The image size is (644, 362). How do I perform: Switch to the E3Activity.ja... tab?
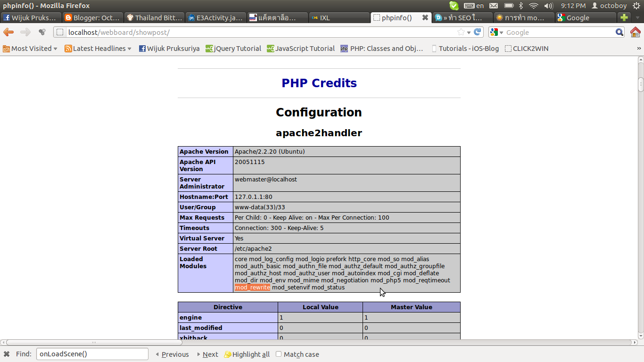click(216, 17)
